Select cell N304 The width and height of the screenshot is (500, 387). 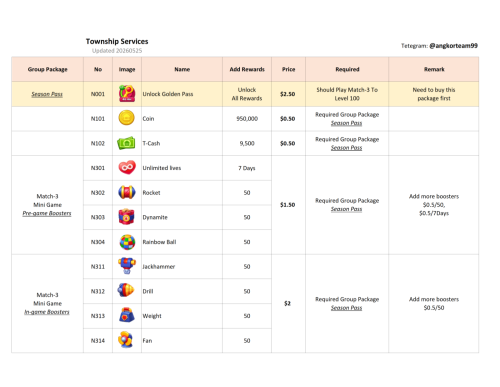click(98, 242)
